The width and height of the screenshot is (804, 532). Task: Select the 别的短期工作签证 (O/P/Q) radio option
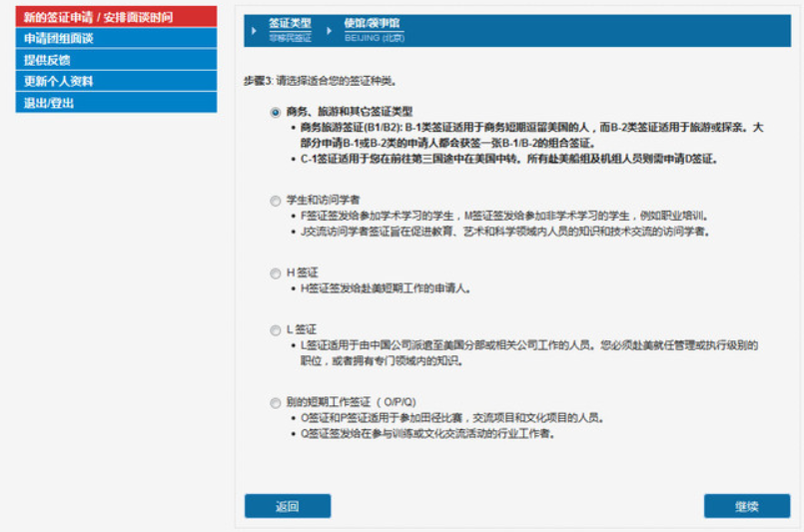click(x=276, y=403)
